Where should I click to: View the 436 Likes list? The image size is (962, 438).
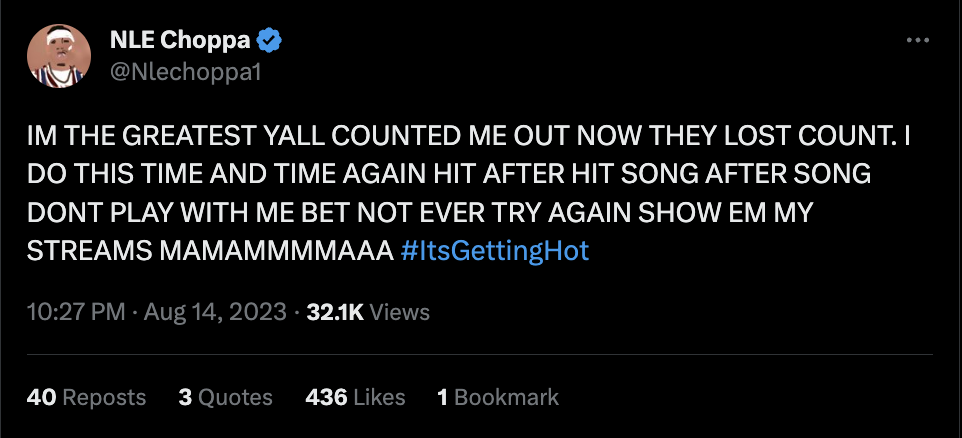tap(354, 397)
